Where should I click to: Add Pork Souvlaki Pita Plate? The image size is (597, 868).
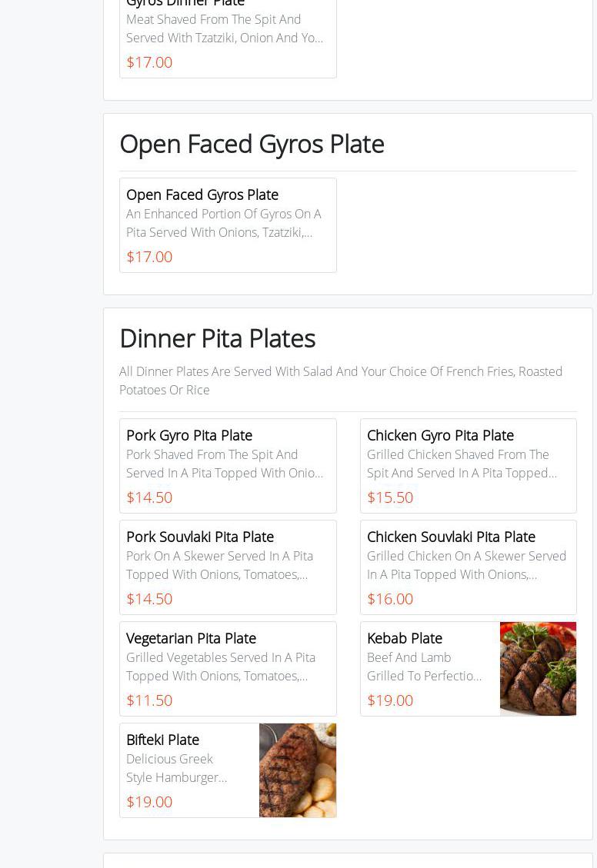[x=228, y=567]
